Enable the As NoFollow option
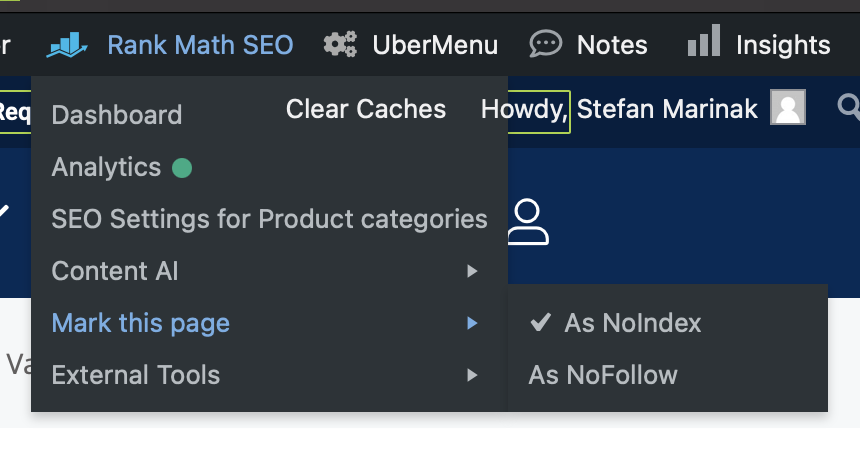Image resolution: width=860 pixels, height=472 pixels. [603, 375]
